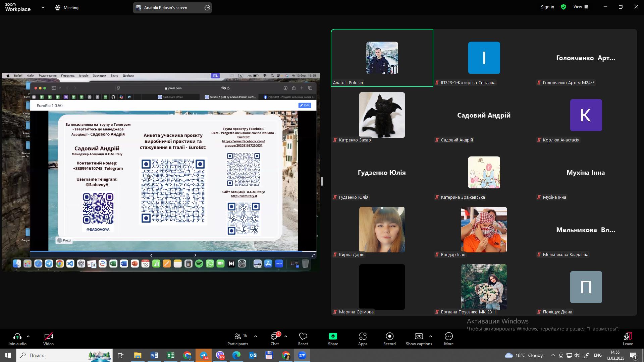Select Богдана Прусенко's flower photo tile
Image resolution: width=644 pixels, height=362 pixels.
click(484, 287)
